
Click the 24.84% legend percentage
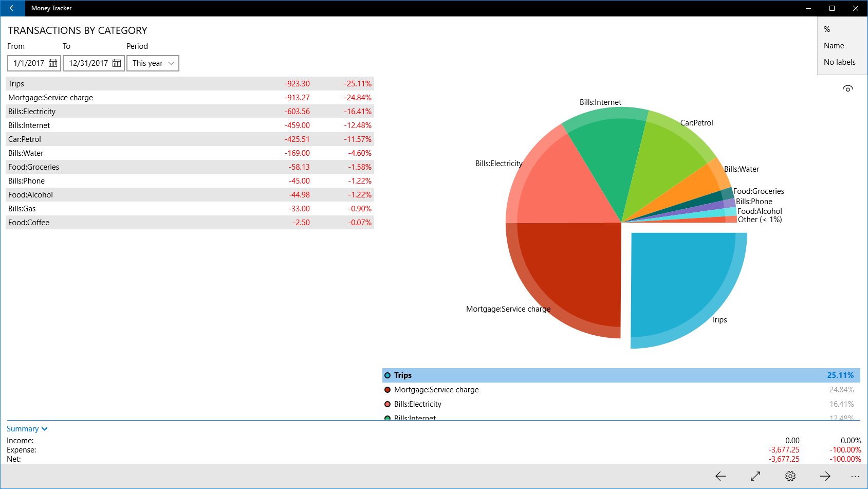pyautogui.click(x=841, y=390)
